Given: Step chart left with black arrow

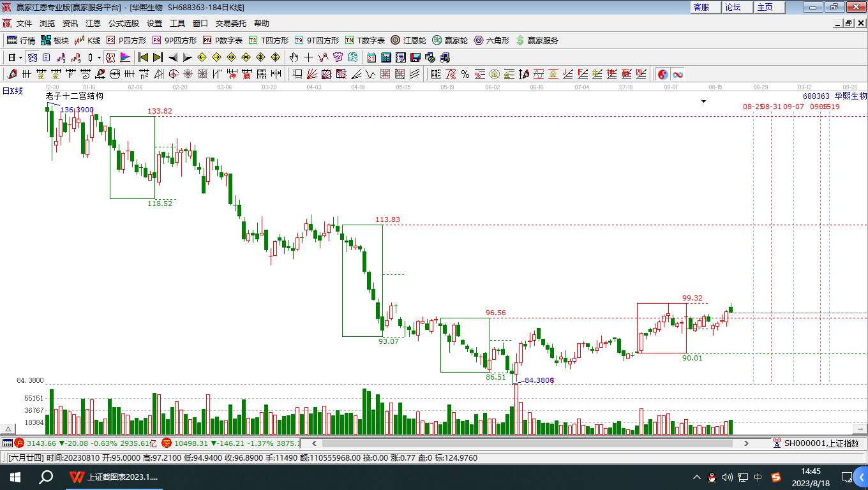Looking at the screenshot, I should (172, 57).
